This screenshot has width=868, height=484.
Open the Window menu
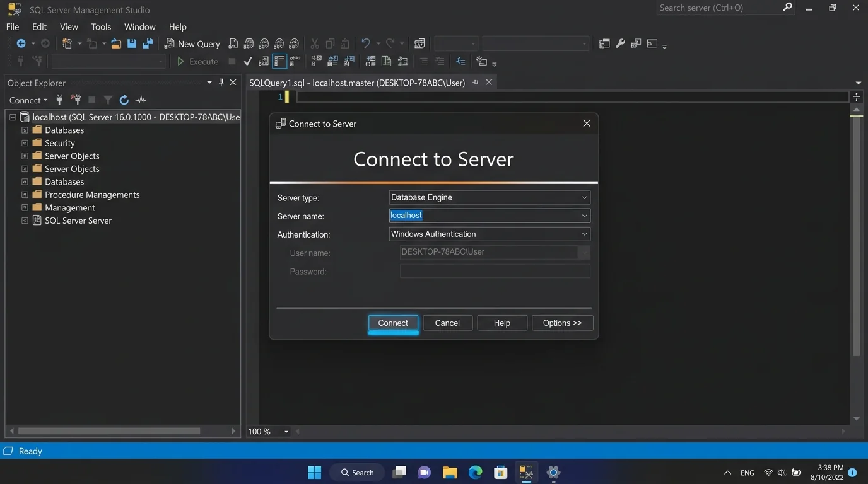(139, 27)
